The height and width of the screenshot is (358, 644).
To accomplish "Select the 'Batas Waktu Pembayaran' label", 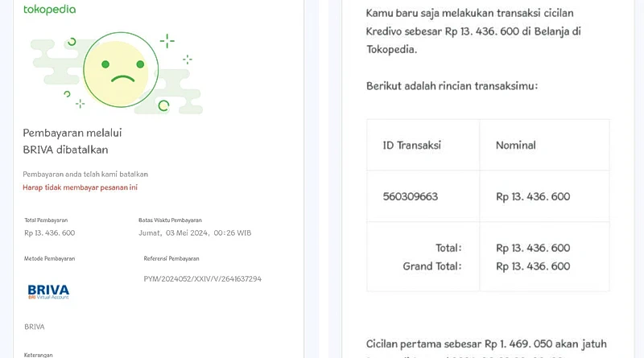I will [x=170, y=220].
